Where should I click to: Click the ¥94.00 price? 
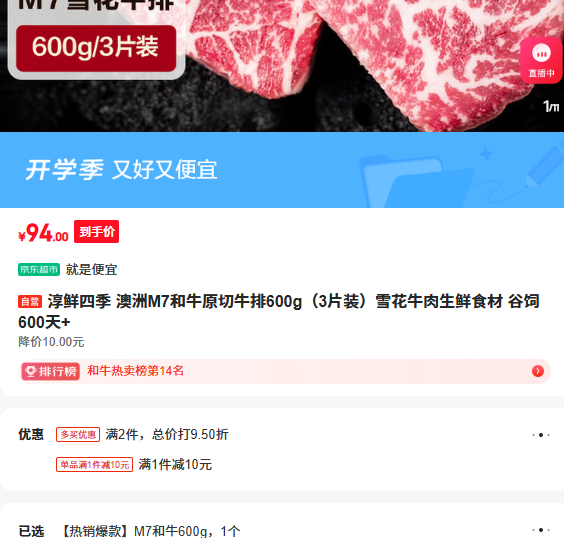tap(43, 233)
